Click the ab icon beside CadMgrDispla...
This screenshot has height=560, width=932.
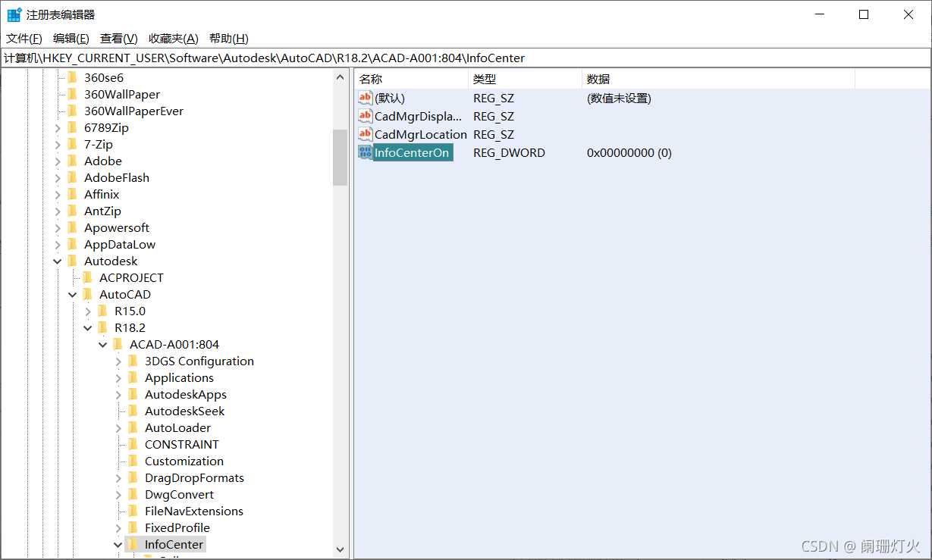[365, 116]
